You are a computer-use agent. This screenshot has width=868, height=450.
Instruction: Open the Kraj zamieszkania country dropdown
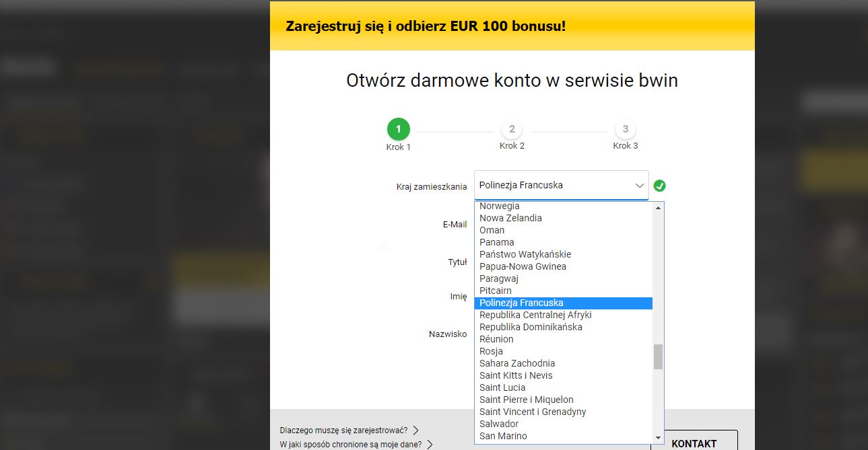tap(561, 185)
